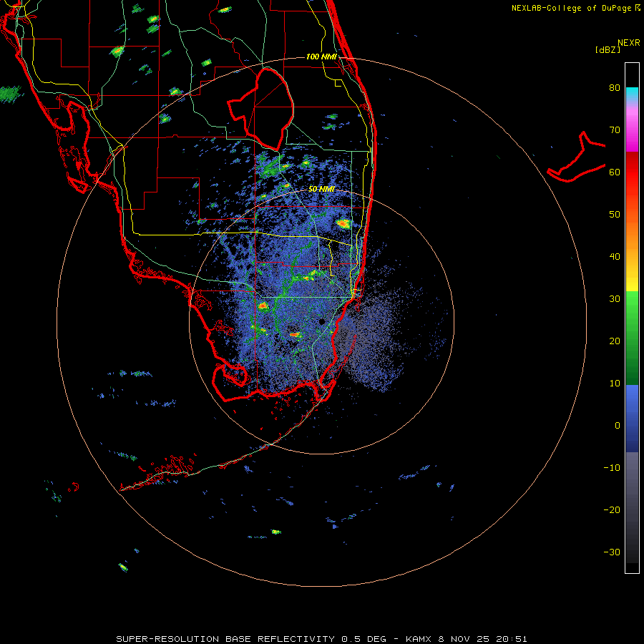Select the 30 value on the dBZ scale
This screenshot has height=644, width=644.
[x=615, y=299]
